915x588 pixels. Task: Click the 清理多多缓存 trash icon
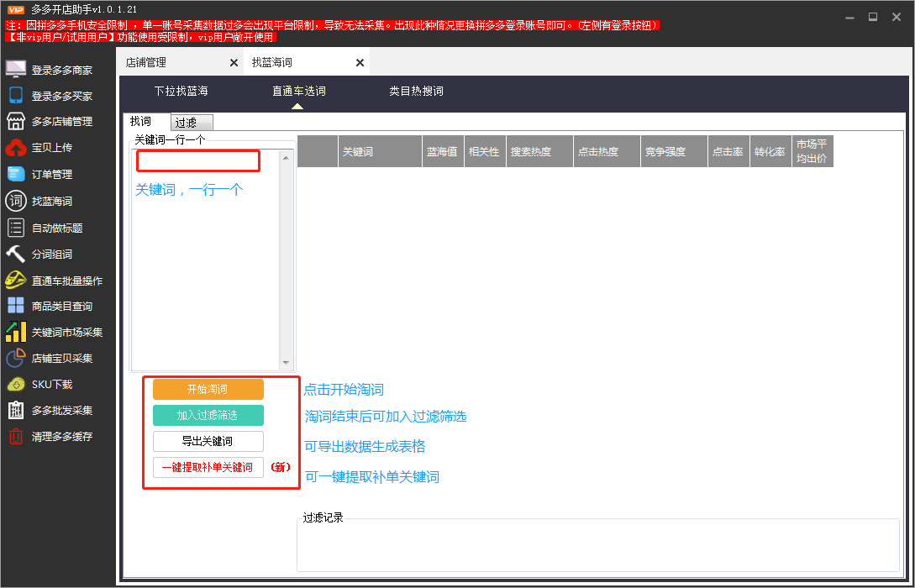tap(16, 436)
